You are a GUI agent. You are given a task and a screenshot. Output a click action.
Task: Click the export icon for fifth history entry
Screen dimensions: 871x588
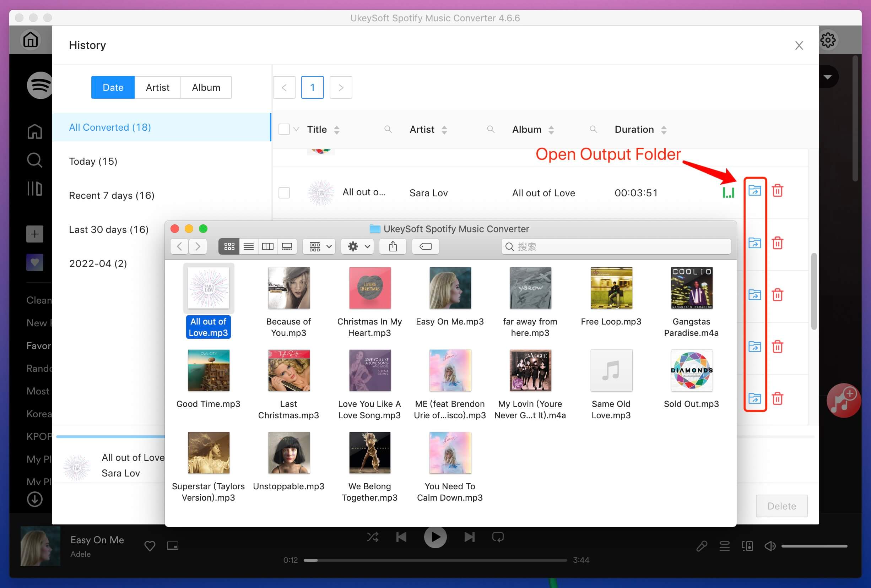pos(753,398)
